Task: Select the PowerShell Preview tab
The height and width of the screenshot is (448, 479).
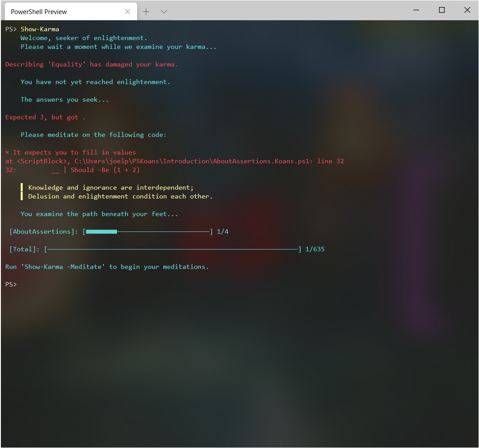Action: tap(71, 11)
